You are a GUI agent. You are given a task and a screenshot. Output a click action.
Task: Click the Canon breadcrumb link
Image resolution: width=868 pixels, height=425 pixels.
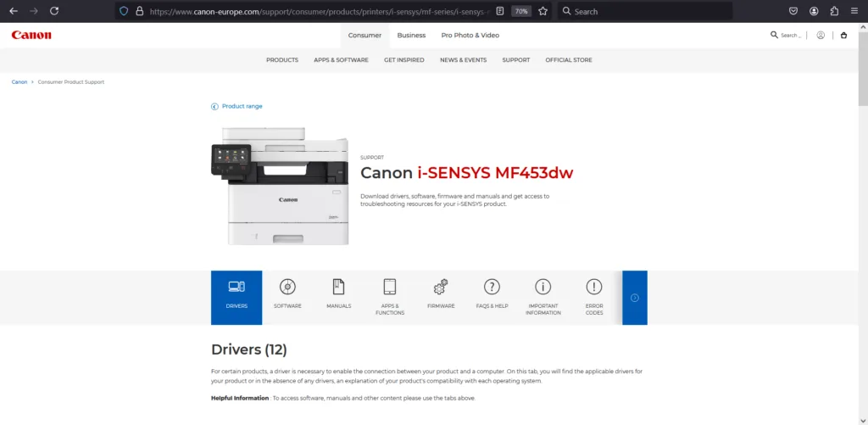(19, 82)
